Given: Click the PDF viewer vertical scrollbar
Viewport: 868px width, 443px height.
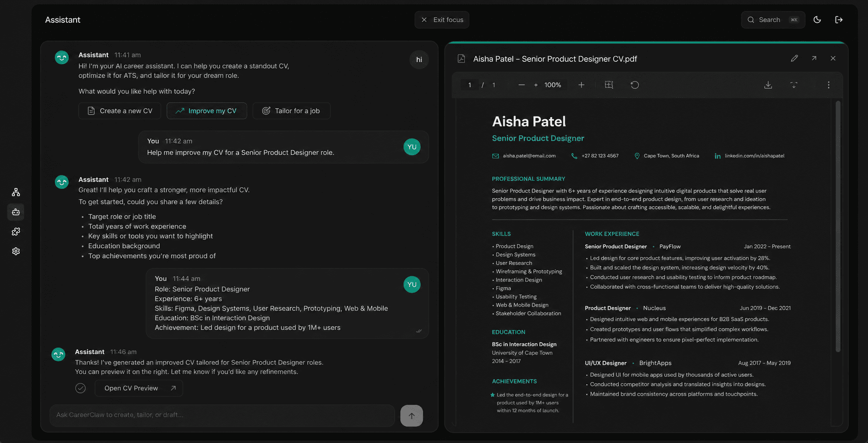Looking at the screenshot, I should [x=838, y=226].
